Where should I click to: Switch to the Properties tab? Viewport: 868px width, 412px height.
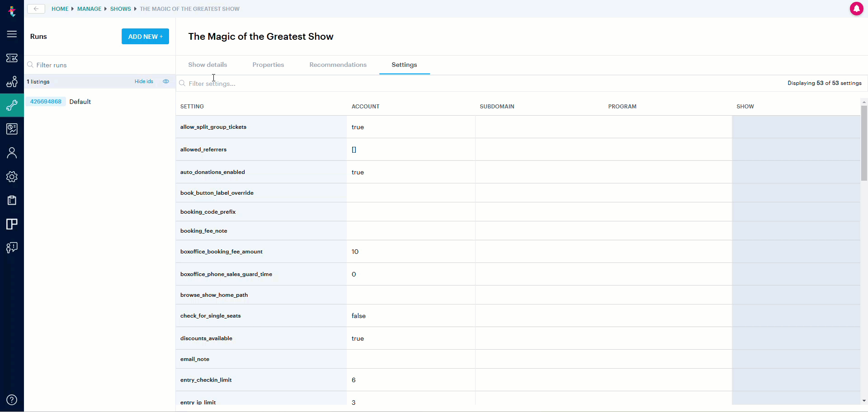268,65
